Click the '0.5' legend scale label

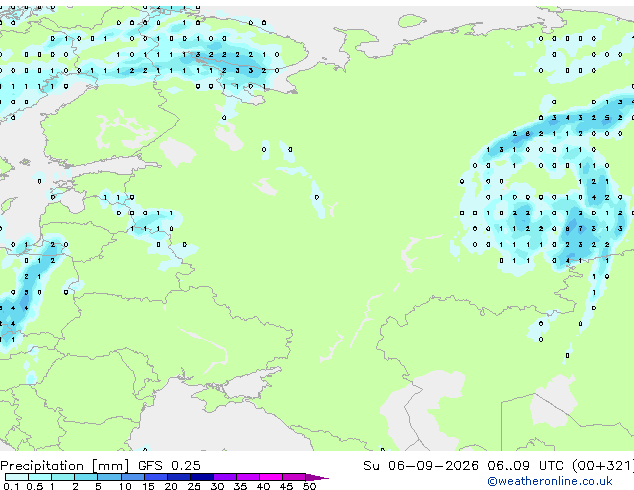[35, 486]
